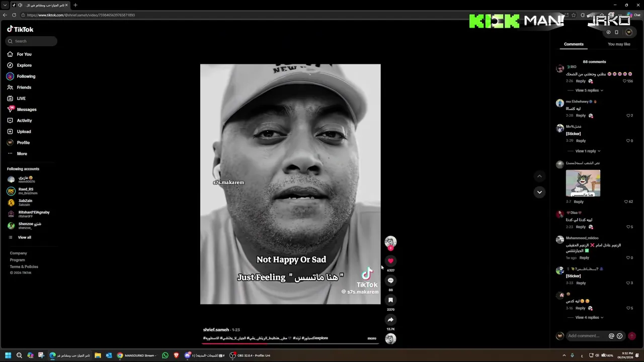
Task: Open emoji picker in comment box
Action: point(619,336)
